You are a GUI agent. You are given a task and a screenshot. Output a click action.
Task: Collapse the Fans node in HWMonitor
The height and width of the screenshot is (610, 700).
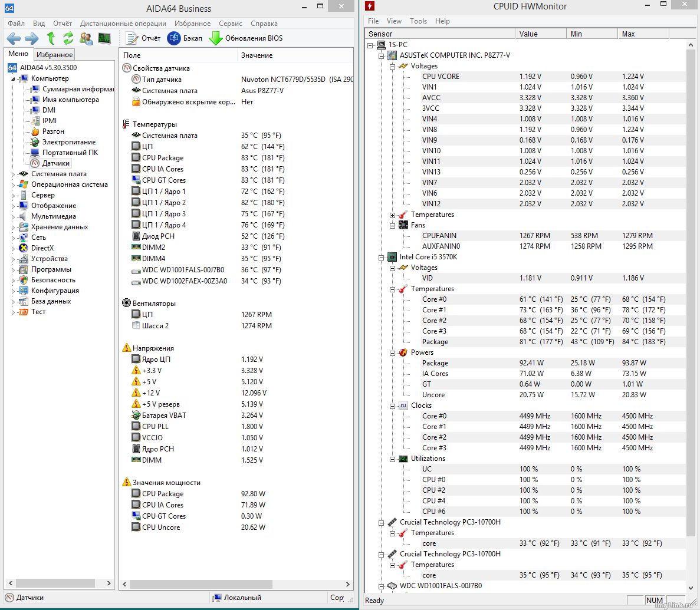coord(393,225)
